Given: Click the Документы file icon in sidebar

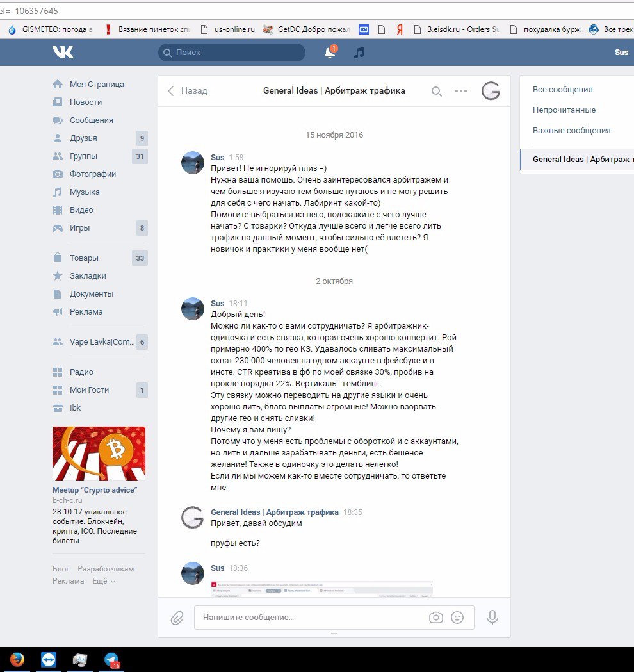Looking at the screenshot, I should (58, 294).
